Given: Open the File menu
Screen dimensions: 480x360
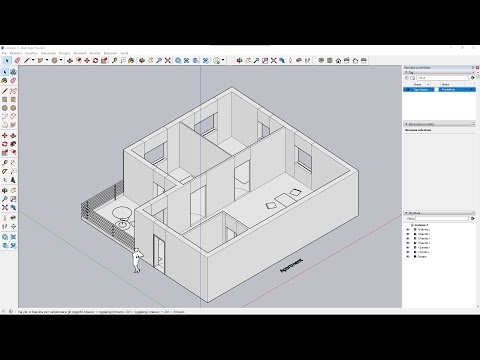Looking at the screenshot, I should [4, 53].
